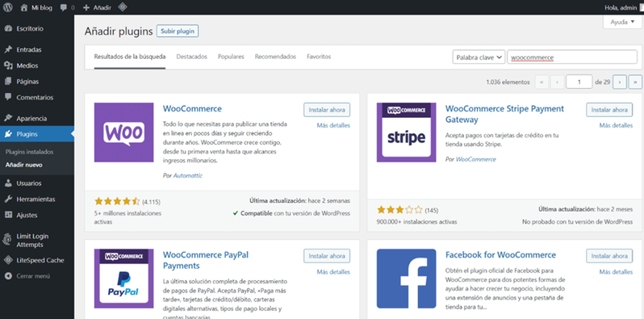Image resolution: width=644 pixels, height=319 pixels.
Task: Open the Añadir new-content menu
Action: (x=97, y=7)
